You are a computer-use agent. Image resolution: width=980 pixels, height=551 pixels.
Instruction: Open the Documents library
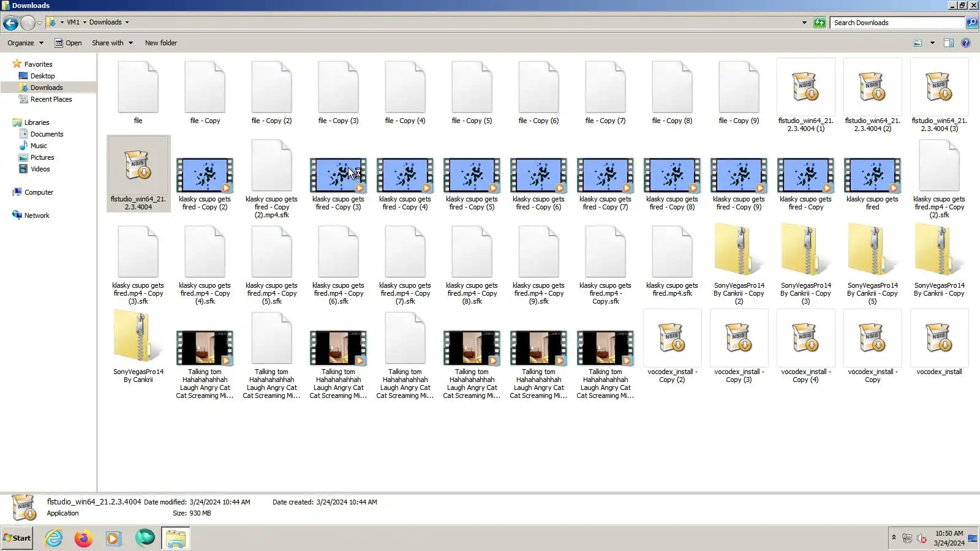[47, 134]
